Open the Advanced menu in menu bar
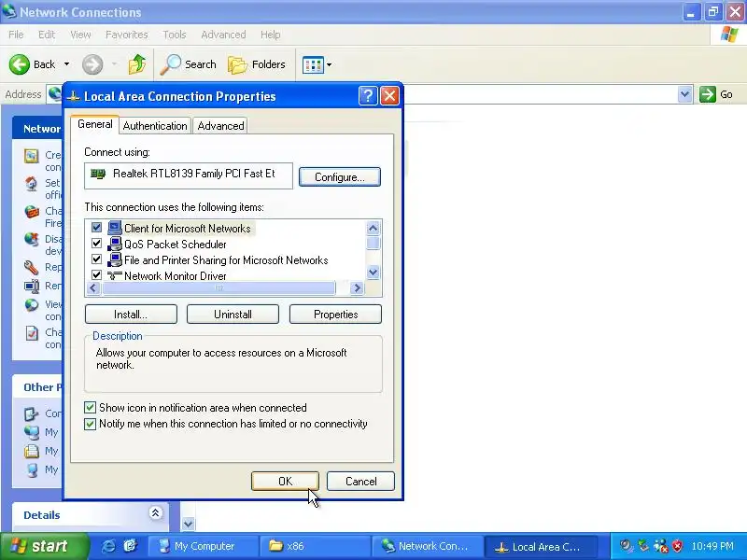 [x=223, y=35]
